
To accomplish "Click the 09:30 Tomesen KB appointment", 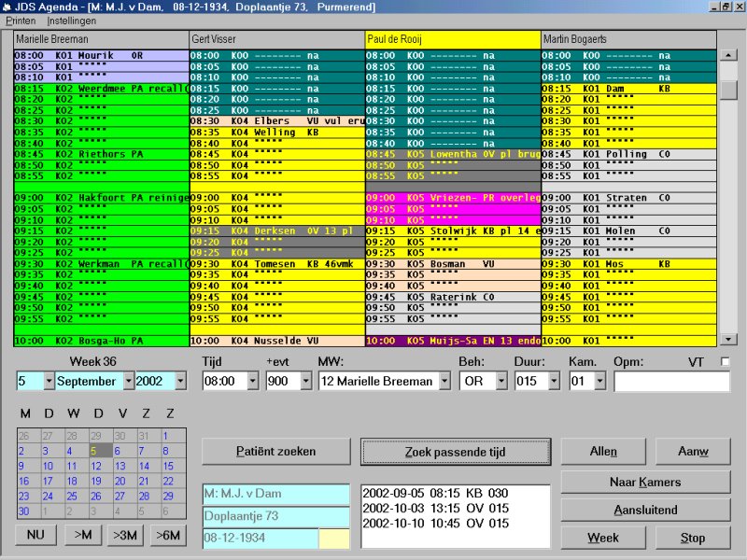I will [277, 264].
